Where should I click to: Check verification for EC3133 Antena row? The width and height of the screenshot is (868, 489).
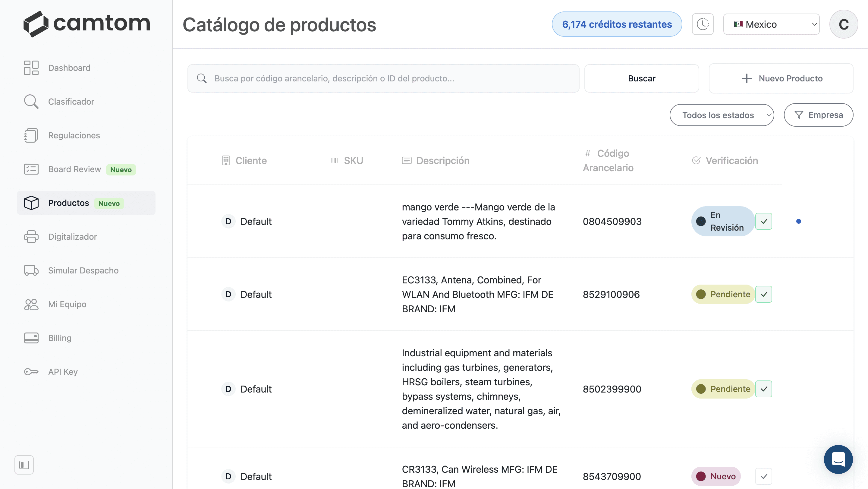(x=763, y=294)
